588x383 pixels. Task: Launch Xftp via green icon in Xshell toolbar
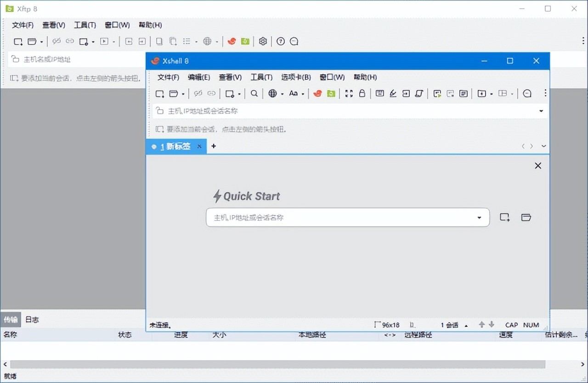pos(331,94)
